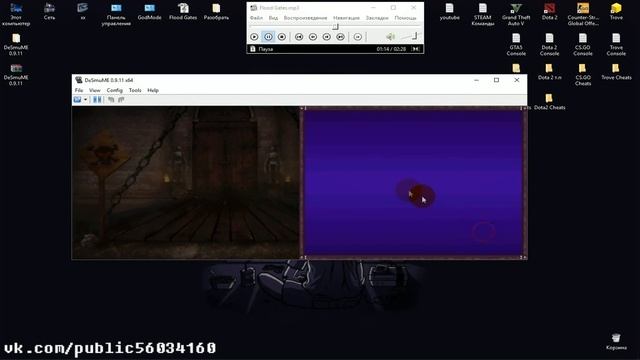Open STEAM Команды desktop file
The image size is (640, 360).
point(483,14)
